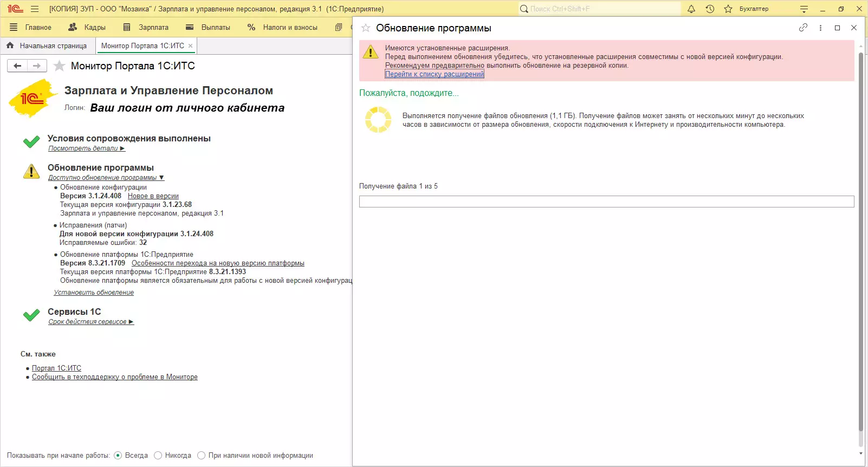This screenshot has height=467, width=868.
Task: Open the more actions dots in update panel
Action: 820,28
